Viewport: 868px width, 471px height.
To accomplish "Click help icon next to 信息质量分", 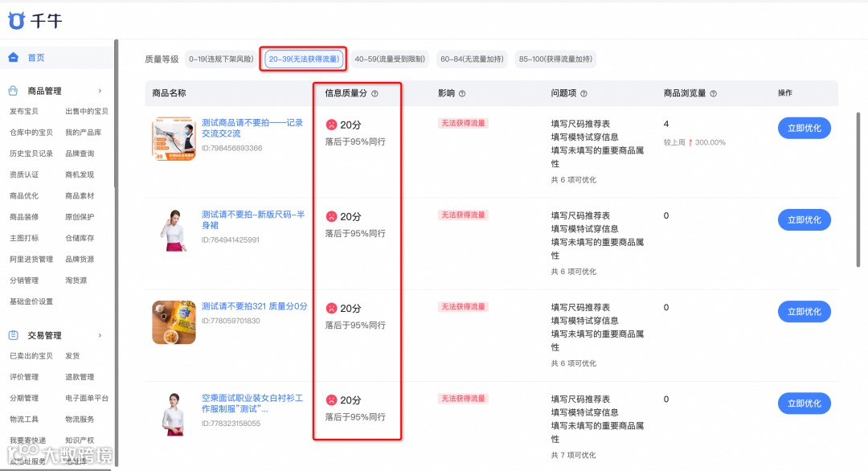I will click(375, 93).
